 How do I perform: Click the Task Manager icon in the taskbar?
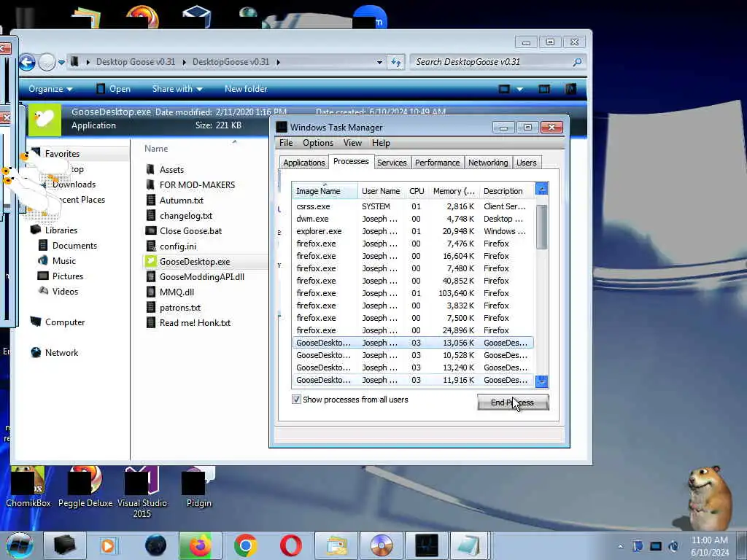(426, 545)
